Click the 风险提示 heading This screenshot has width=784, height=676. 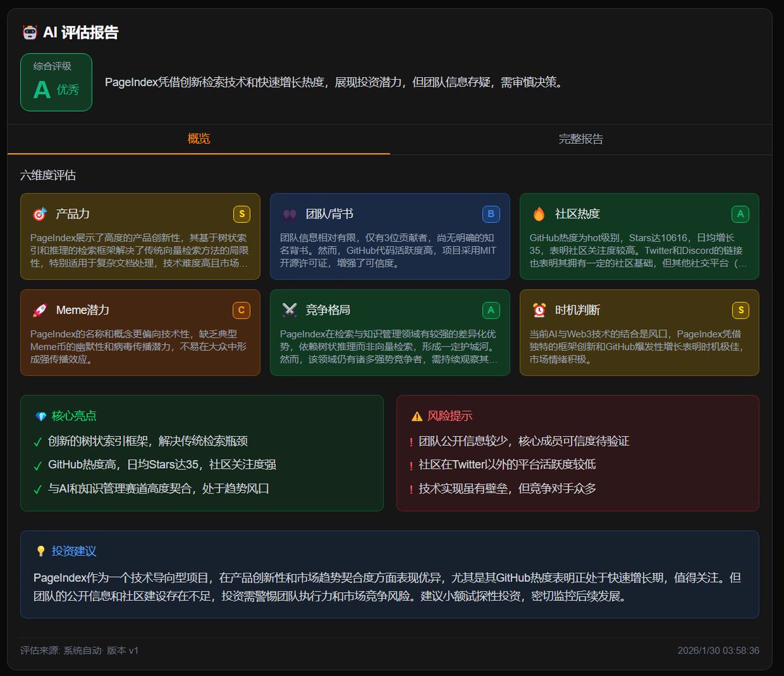[x=450, y=416]
